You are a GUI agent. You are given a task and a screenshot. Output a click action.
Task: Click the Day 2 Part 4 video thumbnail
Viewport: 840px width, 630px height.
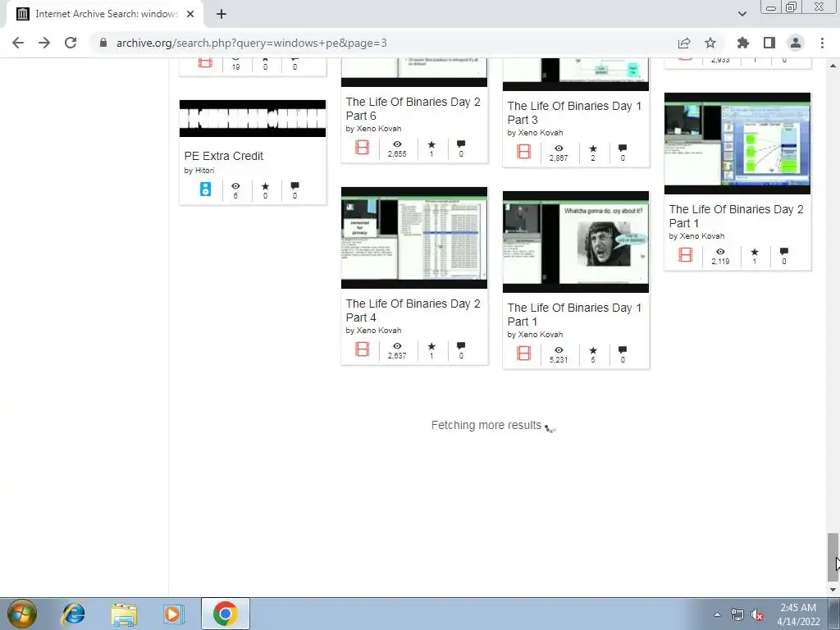(x=414, y=238)
